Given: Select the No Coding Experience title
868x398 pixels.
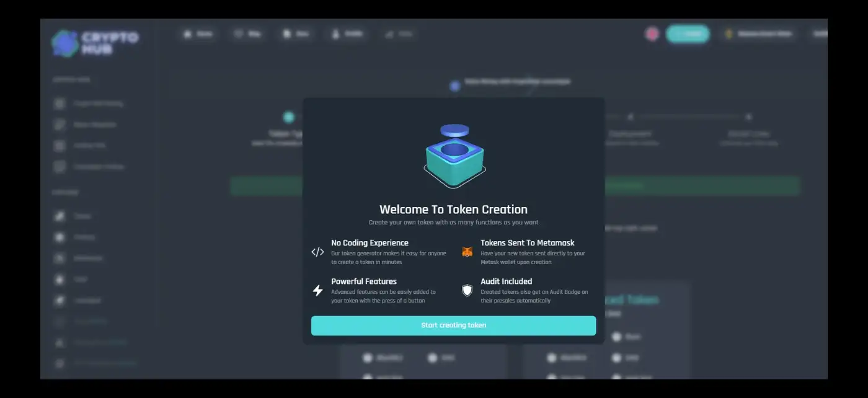Looking at the screenshot, I should pos(370,243).
